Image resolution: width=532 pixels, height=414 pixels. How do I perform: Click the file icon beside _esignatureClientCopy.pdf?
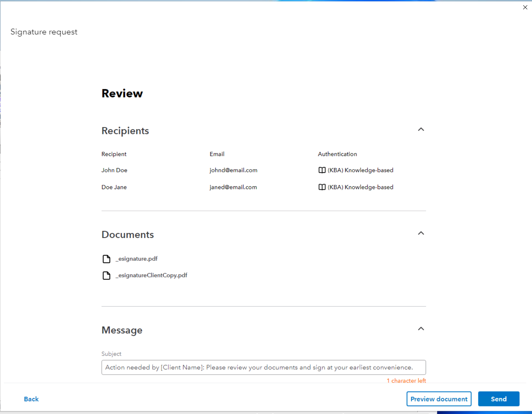click(107, 275)
